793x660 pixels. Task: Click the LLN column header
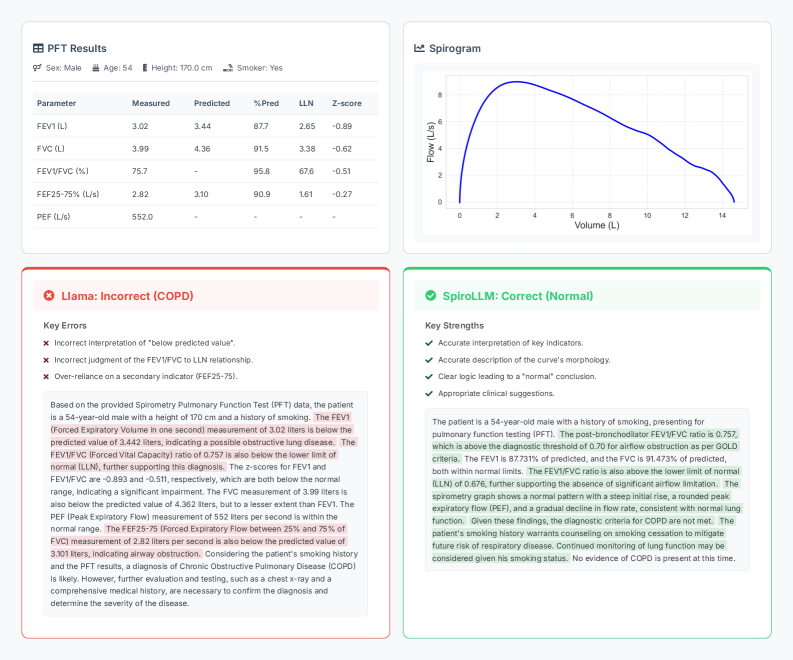[x=306, y=103]
